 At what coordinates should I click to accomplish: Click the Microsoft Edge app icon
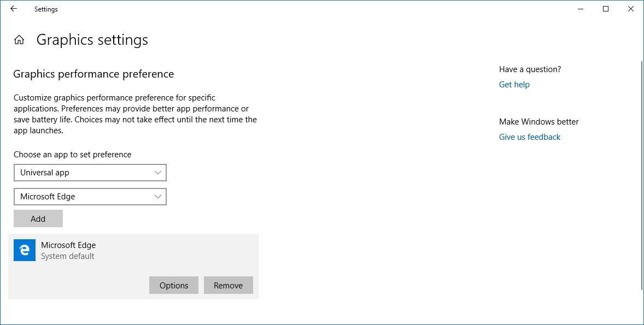pyautogui.click(x=24, y=250)
